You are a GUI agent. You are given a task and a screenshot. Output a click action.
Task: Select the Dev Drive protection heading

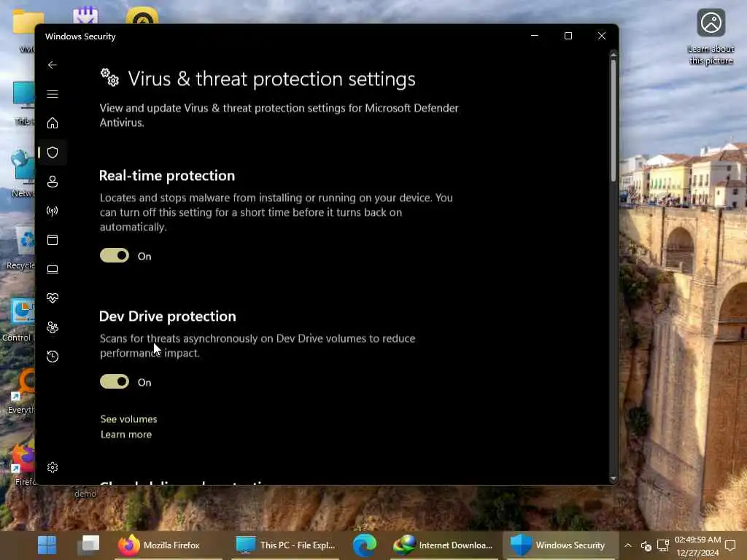[x=167, y=316]
